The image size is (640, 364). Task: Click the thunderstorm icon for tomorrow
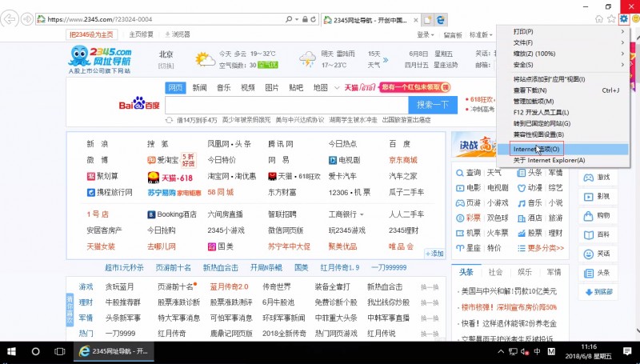tap(307, 59)
